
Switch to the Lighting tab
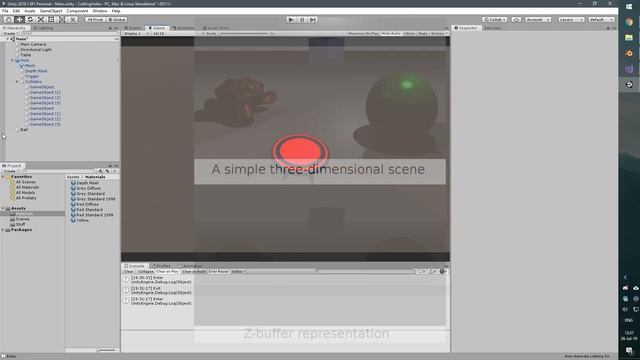click(43, 28)
